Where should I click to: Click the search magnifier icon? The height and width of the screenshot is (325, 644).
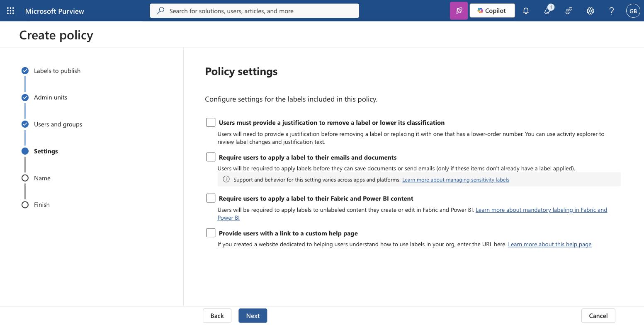click(x=160, y=11)
